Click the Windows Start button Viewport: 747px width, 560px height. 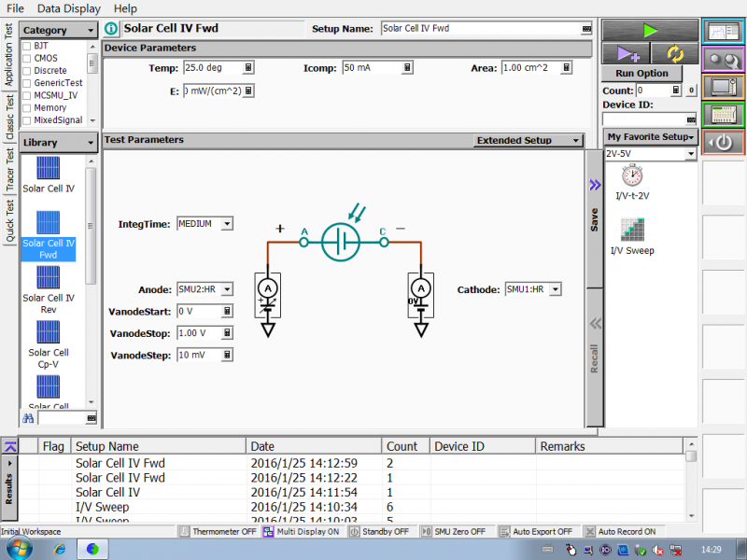coord(19,550)
